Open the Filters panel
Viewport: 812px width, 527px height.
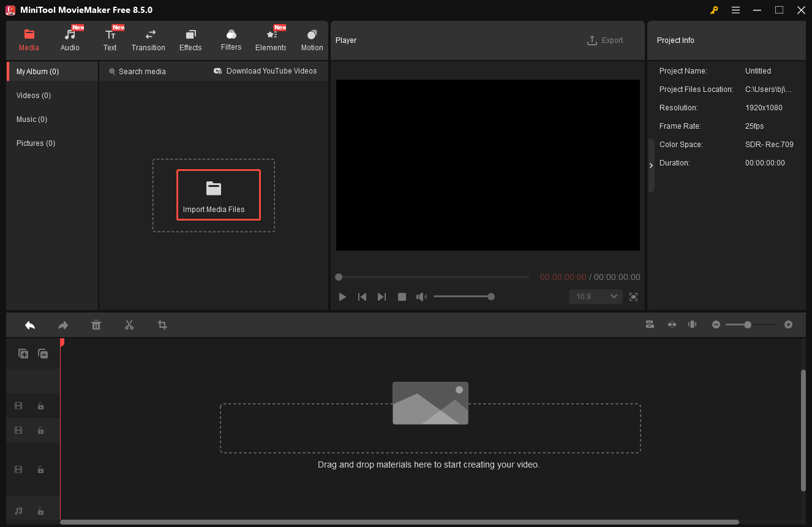231,40
